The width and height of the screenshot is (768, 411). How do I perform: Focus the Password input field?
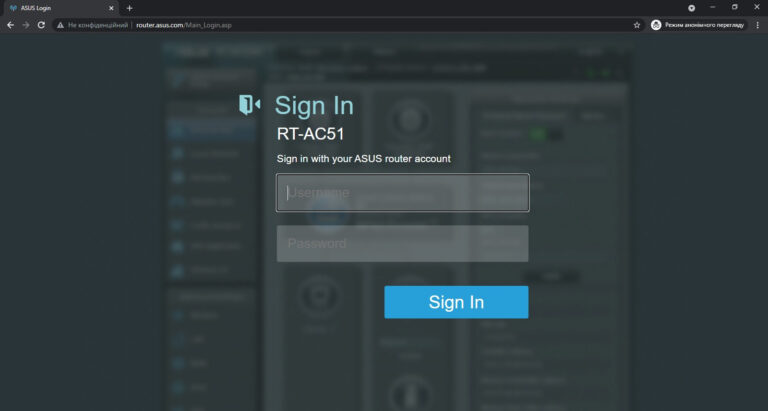[402, 244]
